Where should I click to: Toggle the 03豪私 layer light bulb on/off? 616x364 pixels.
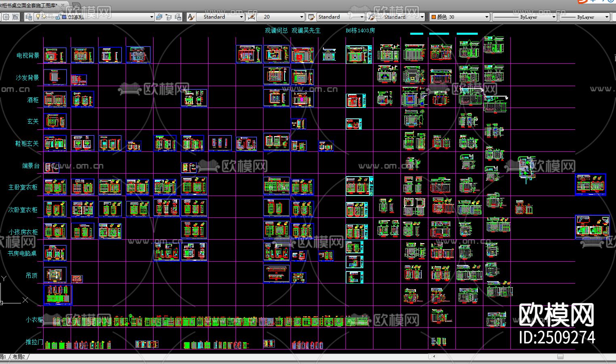[x=38, y=17]
